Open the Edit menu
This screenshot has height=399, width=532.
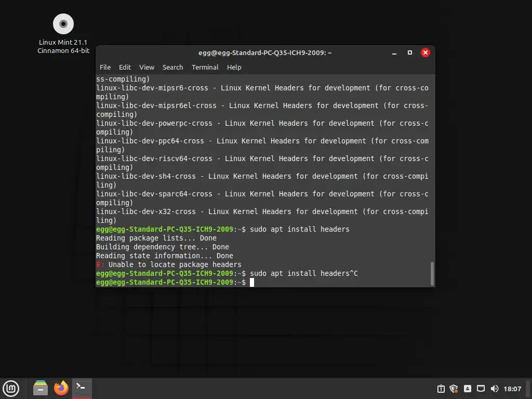pyautogui.click(x=125, y=67)
